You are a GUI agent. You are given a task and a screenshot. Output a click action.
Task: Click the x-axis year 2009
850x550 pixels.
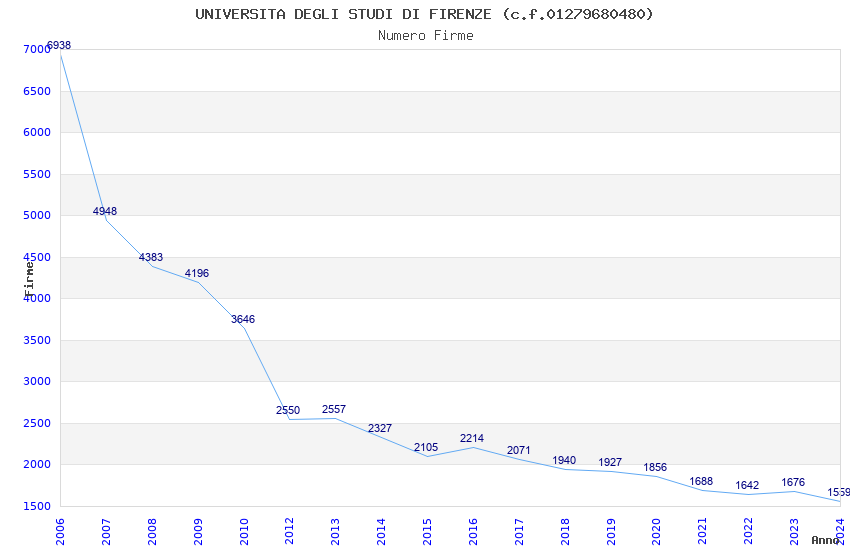[x=198, y=532]
